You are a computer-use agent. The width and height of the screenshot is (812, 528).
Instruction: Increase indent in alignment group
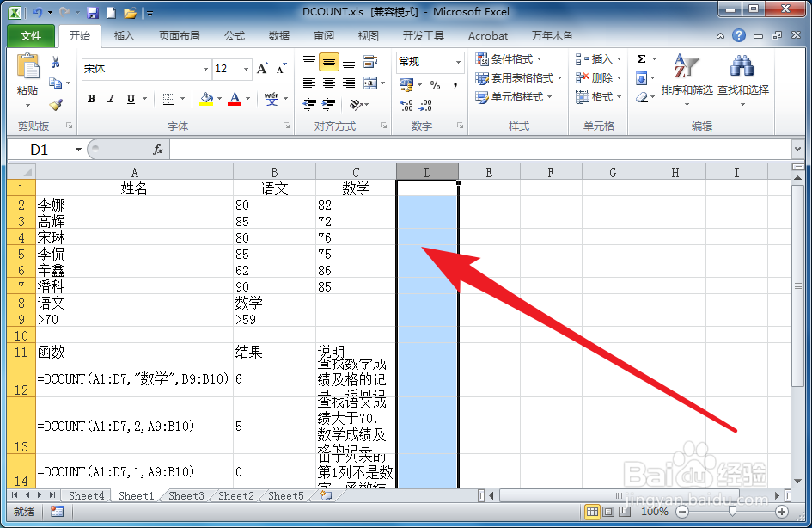[329, 105]
